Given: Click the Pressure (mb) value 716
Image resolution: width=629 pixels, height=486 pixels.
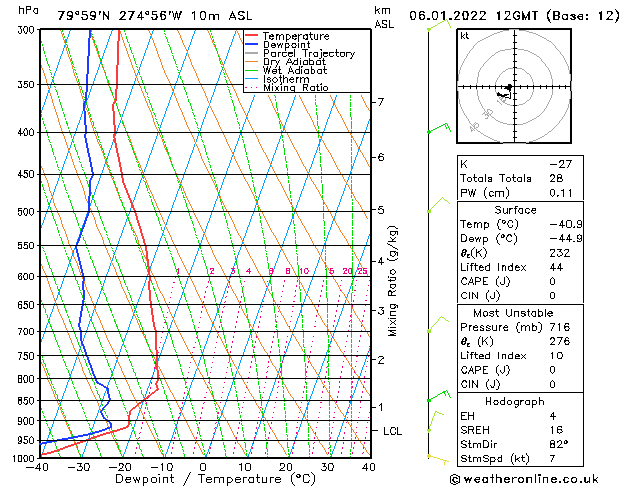Looking at the screenshot, I should point(560,327).
